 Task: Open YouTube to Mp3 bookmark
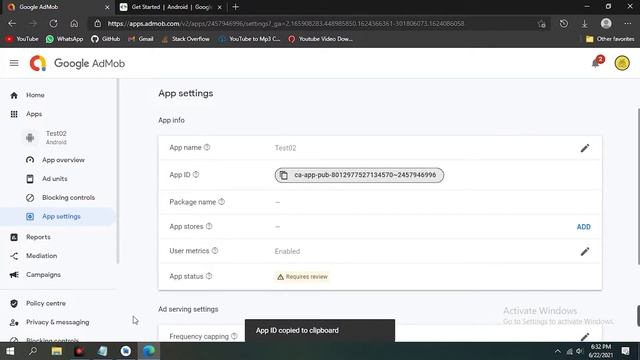click(249, 39)
